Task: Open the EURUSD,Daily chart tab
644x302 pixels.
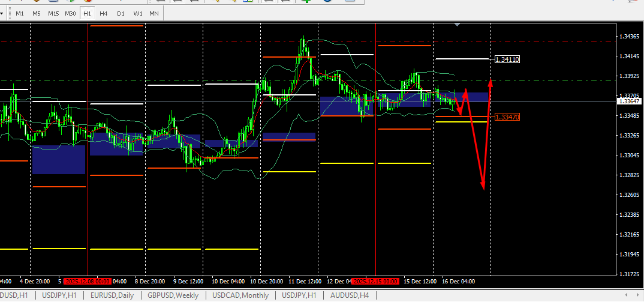Action: pyautogui.click(x=112, y=295)
